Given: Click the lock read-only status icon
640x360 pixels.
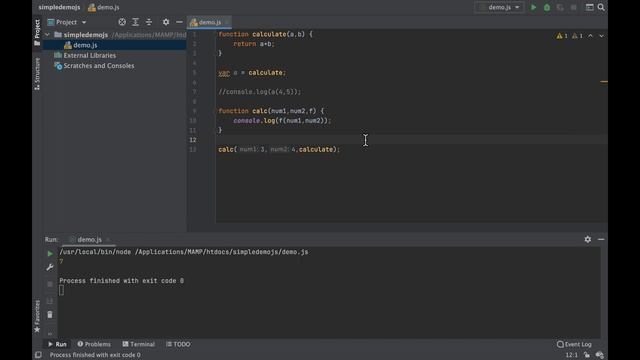Looking at the screenshot, I should (x=587, y=355).
